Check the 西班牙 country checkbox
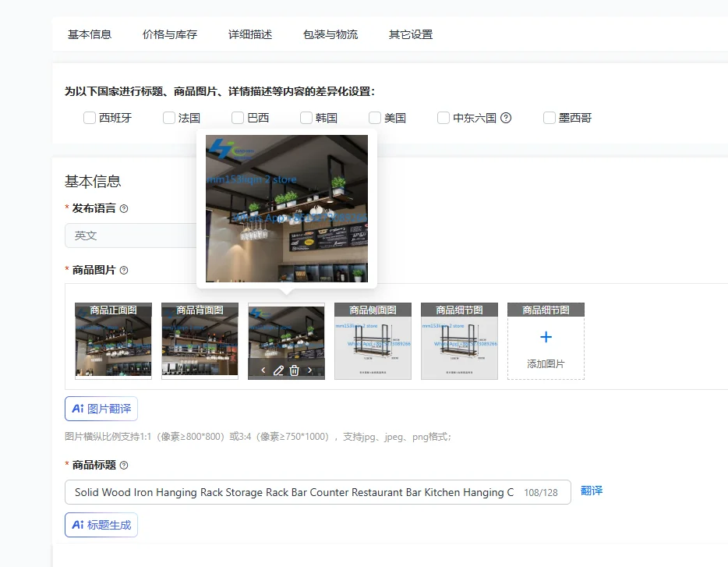This screenshot has width=728, height=567. (90, 118)
